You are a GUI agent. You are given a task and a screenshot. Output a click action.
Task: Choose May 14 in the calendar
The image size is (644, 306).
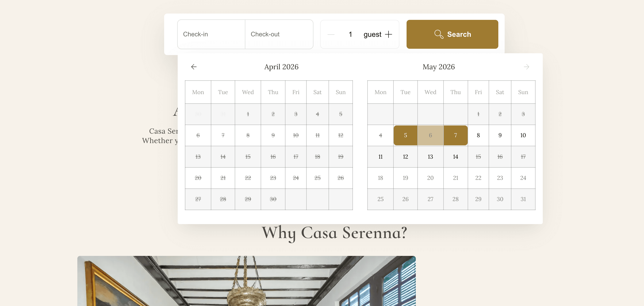pyautogui.click(x=455, y=157)
